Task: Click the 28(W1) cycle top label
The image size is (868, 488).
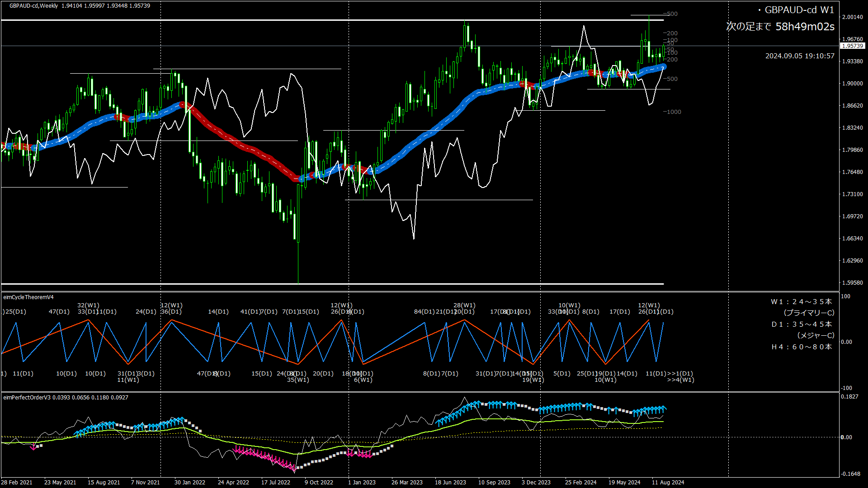Action: [x=464, y=305]
